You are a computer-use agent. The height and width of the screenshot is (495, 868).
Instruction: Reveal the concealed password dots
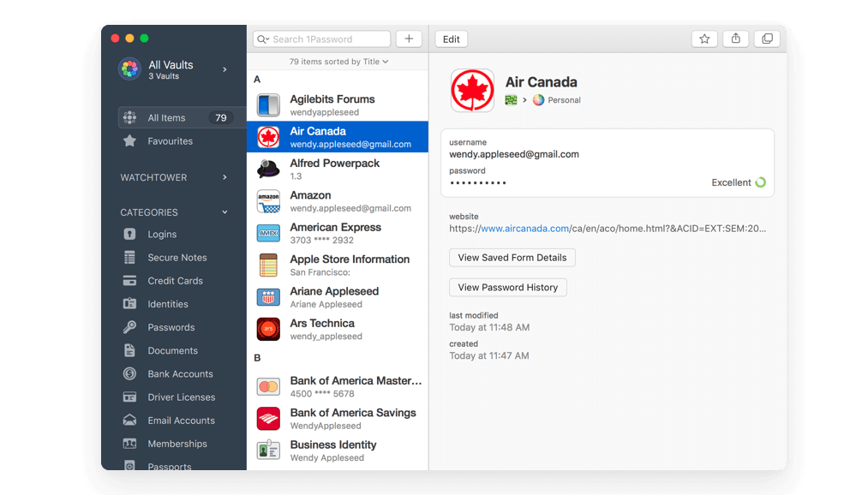(x=480, y=182)
